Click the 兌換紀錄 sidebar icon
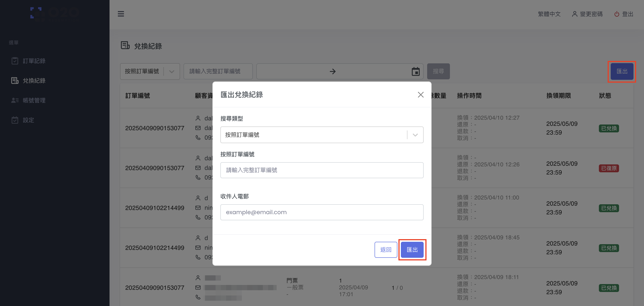 click(15, 81)
